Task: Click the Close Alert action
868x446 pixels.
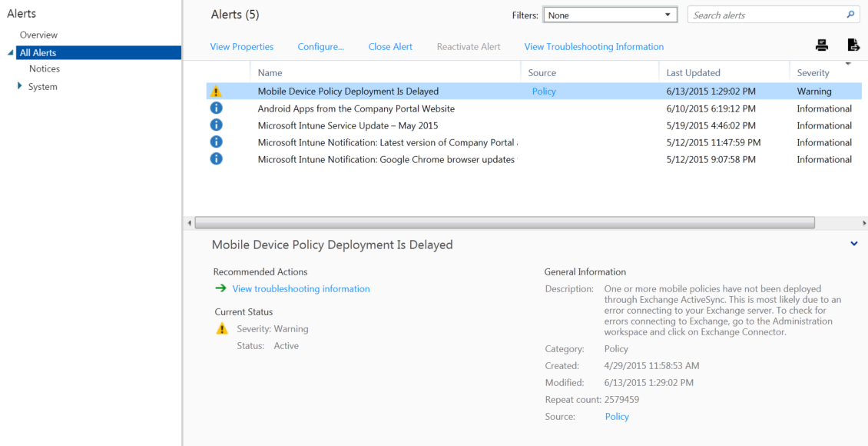Action: pos(390,46)
